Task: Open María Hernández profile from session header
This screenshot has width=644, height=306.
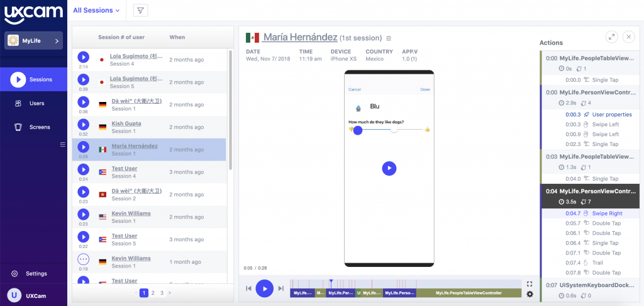Action: pyautogui.click(x=300, y=37)
